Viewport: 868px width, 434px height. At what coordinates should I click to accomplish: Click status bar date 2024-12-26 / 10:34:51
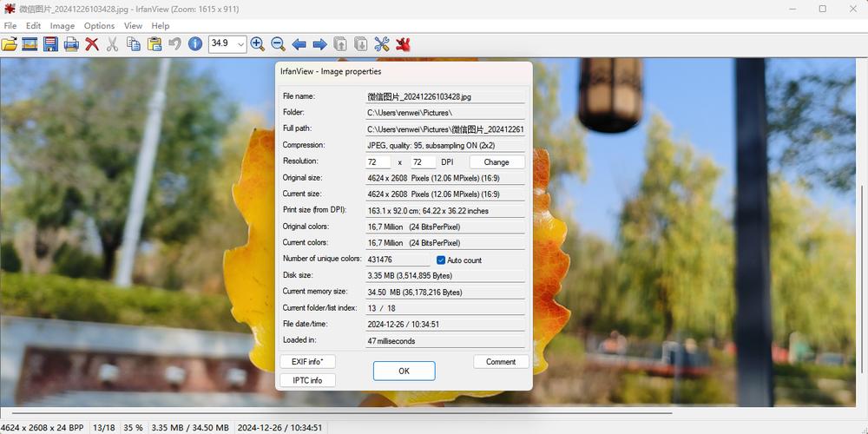pyautogui.click(x=280, y=428)
